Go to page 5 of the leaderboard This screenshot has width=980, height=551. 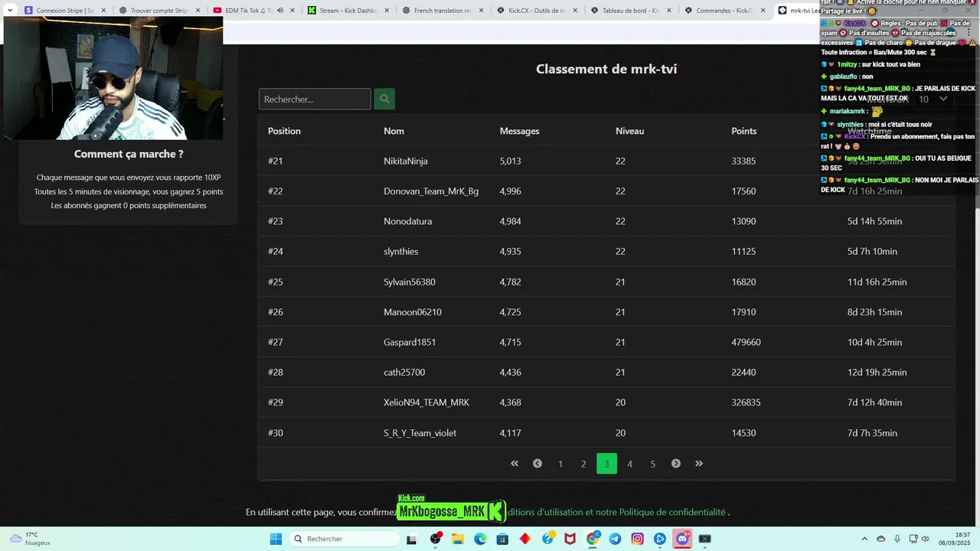point(653,464)
